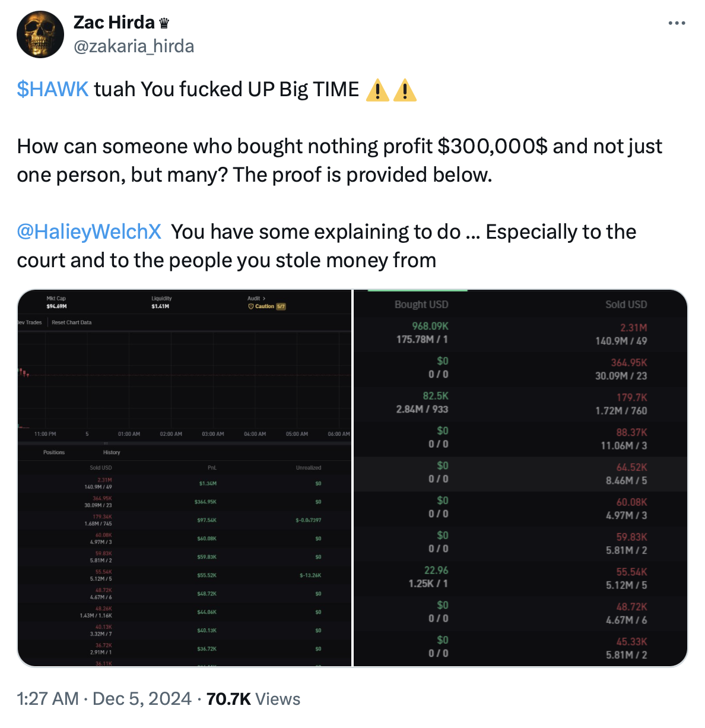
Task: Sort by the PnL column header
Action: coord(212,468)
